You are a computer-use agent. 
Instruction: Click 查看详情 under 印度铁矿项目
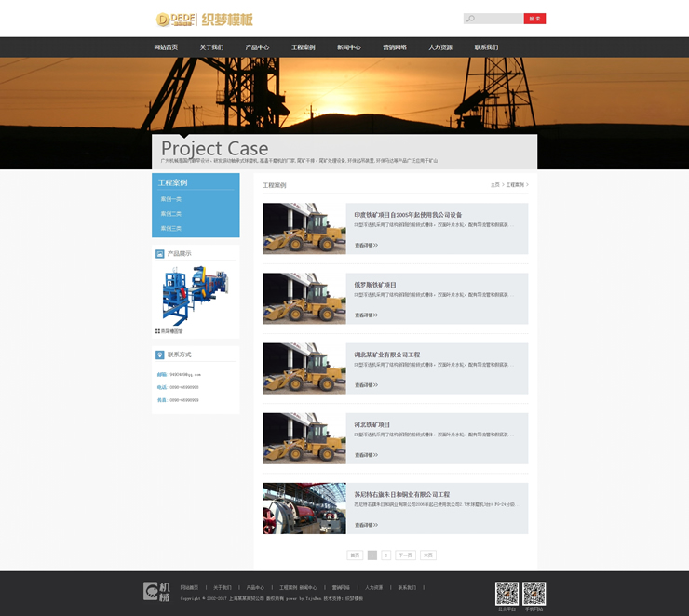click(x=366, y=246)
